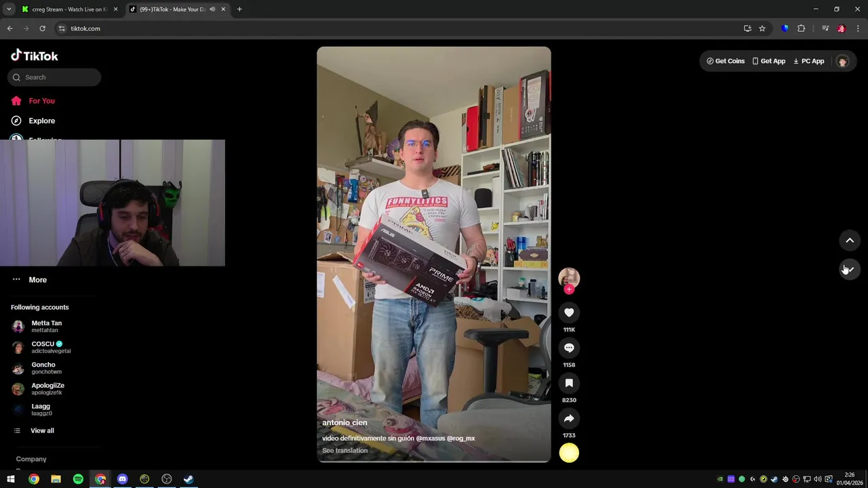Open the Explore page
The width and height of the screenshot is (868, 488).
41,121
